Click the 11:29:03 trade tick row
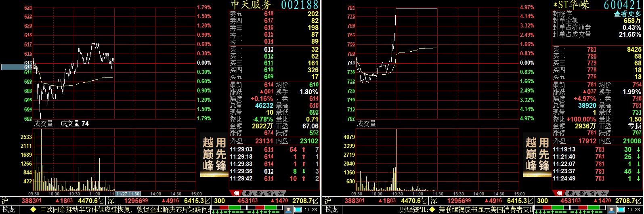The image size is (644, 214). pyautogui.click(x=274, y=149)
